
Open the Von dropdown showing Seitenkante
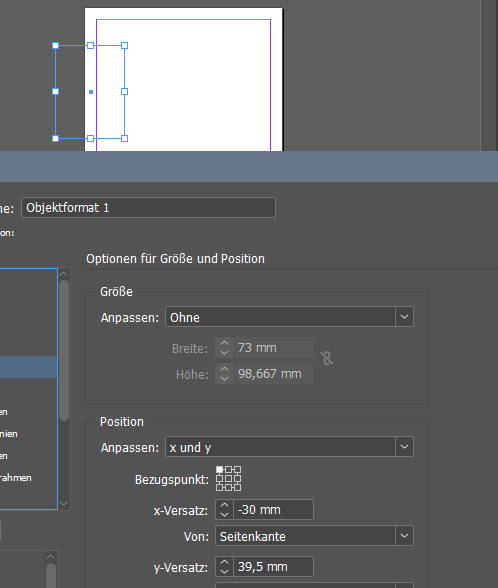point(314,536)
